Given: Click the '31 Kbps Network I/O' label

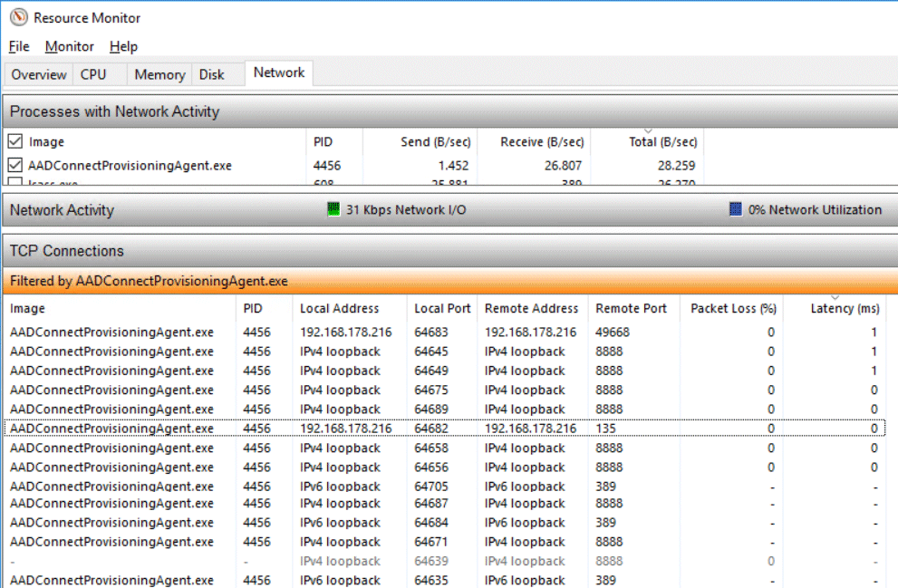Looking at the screenshot, I should pyautogui.click(x=406, y=209).
